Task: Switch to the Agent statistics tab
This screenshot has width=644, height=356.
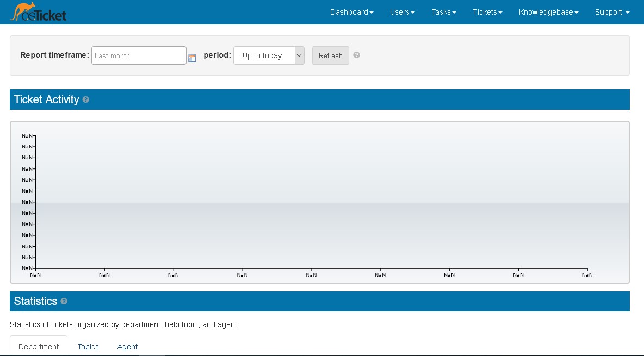Action: [127, 347]
